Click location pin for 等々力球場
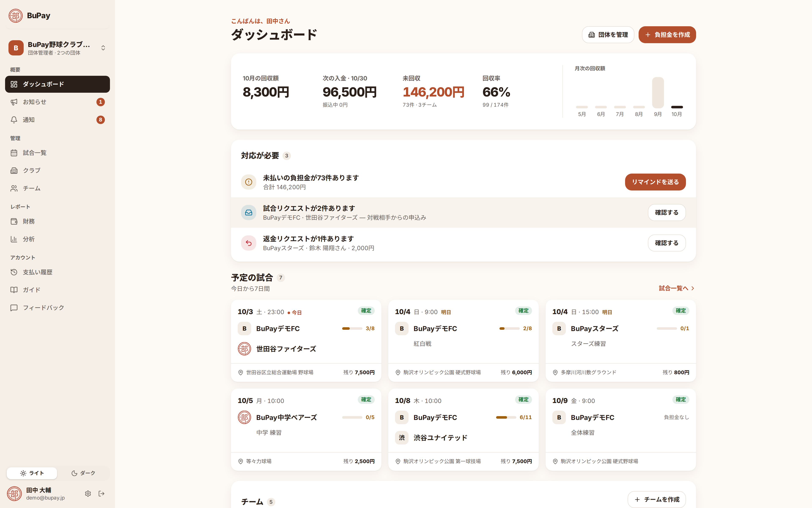Viewport: 812px width, 508px height. tap(241, 461)
